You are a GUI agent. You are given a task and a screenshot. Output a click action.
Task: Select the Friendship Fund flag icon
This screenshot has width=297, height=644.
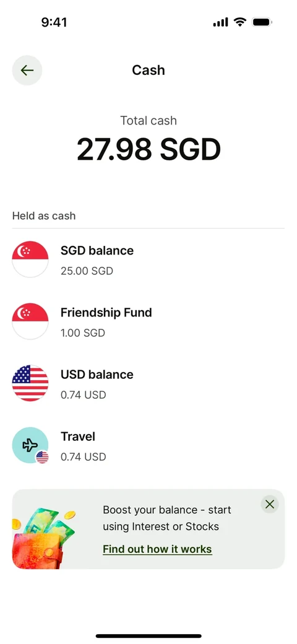[x=30, y=321]
